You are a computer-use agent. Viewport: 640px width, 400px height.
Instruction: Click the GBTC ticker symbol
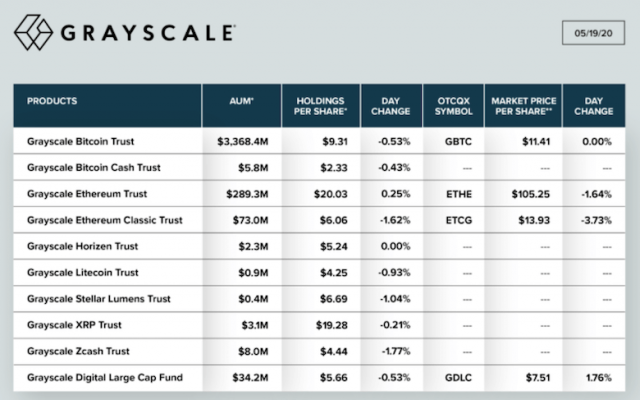456,141
